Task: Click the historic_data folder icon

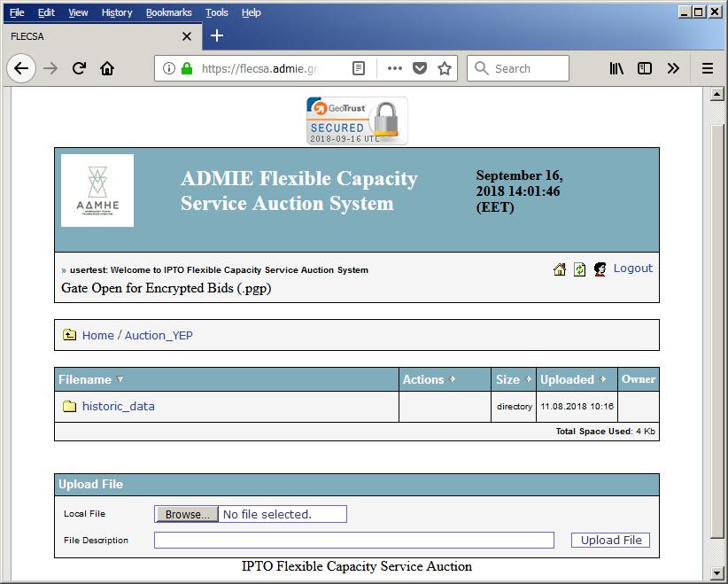Action: (x=69, y=407)
